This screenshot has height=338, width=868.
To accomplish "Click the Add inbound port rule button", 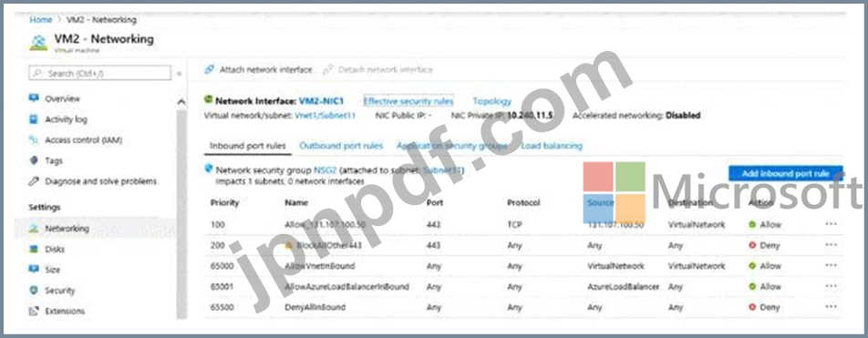I will point(786,173).
